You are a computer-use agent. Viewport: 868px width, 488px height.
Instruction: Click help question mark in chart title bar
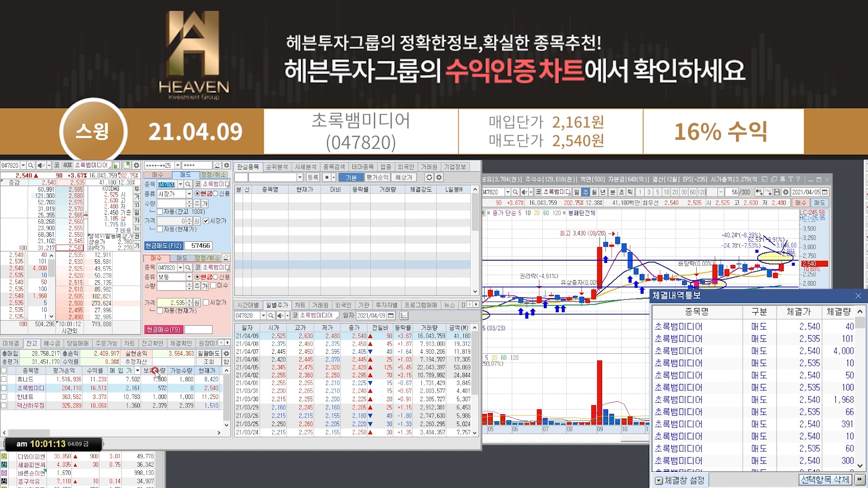point(798,179)
